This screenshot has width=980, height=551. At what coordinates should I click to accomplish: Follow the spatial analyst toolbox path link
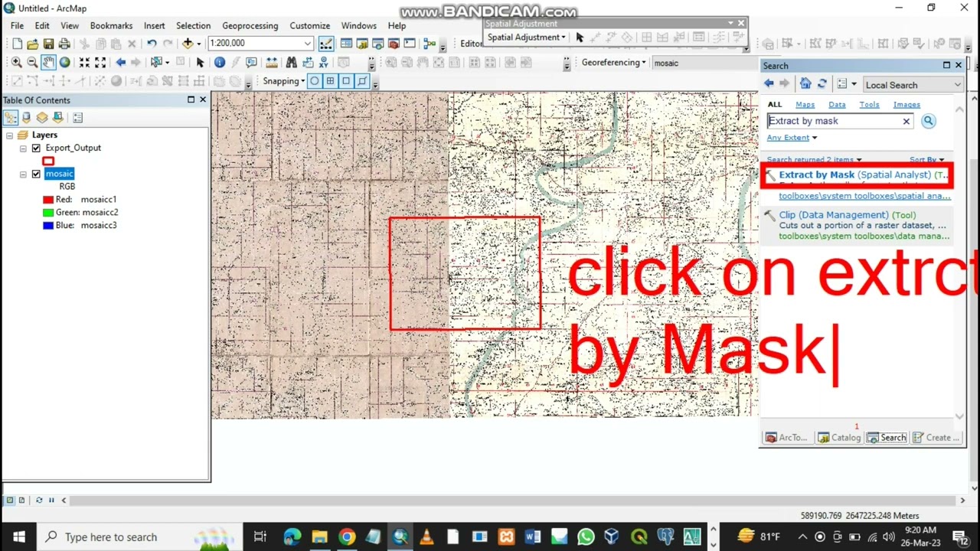pyautogui.click(x=864, y=196)
